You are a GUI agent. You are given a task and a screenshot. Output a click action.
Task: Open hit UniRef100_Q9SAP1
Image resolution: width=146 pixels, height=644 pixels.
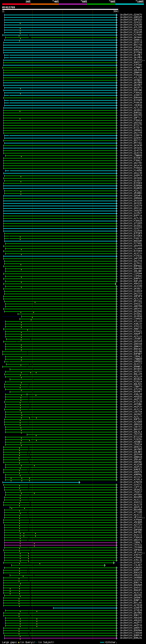pyautogui.click(x=131, y=196)
